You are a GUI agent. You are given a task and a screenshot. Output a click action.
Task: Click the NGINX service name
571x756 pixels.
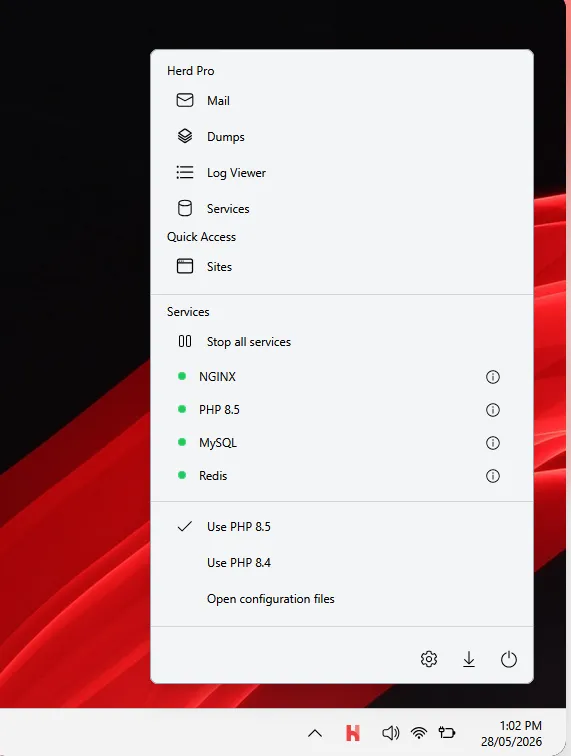(218, 377)
